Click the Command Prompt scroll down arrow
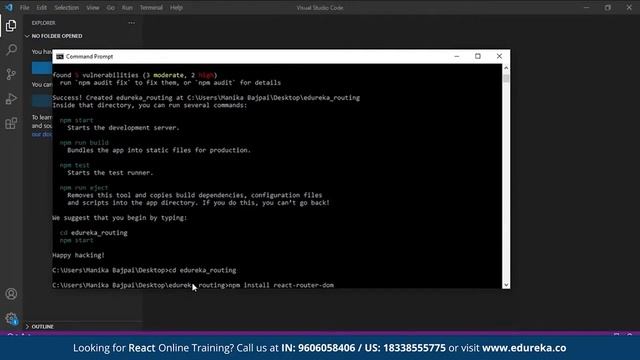This screenshot has height=360, width=640. click(506, 285)
